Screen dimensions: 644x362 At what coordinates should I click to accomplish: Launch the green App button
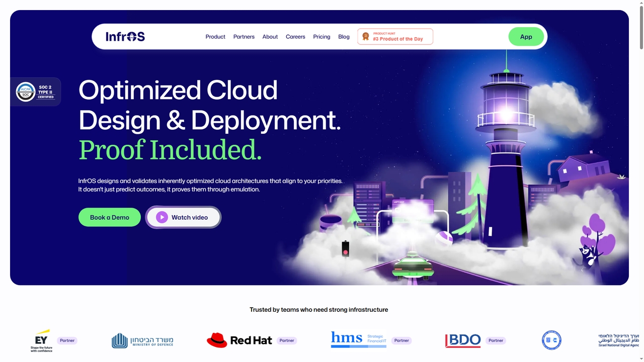[526, 37]
